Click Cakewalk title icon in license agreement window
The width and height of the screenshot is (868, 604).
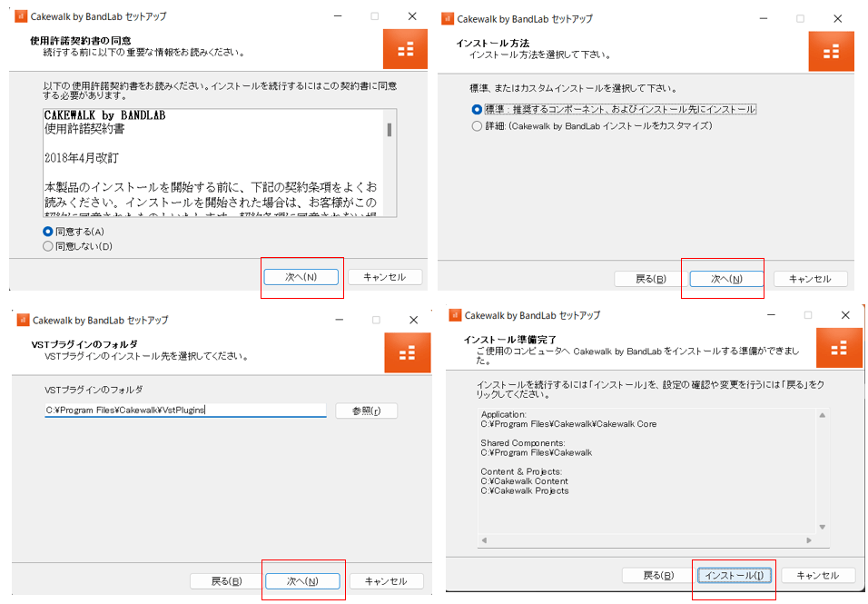click(x=21, y=16)
